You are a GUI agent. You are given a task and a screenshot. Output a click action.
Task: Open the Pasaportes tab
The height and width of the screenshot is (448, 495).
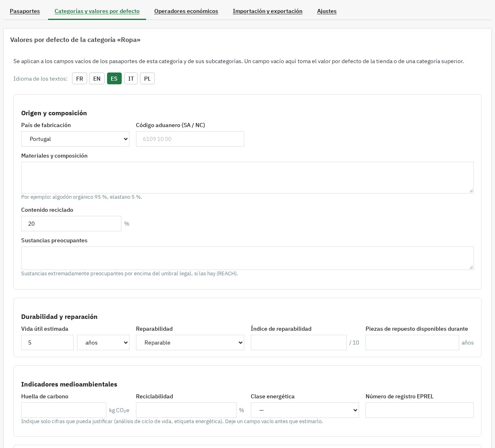click(25, 11)
